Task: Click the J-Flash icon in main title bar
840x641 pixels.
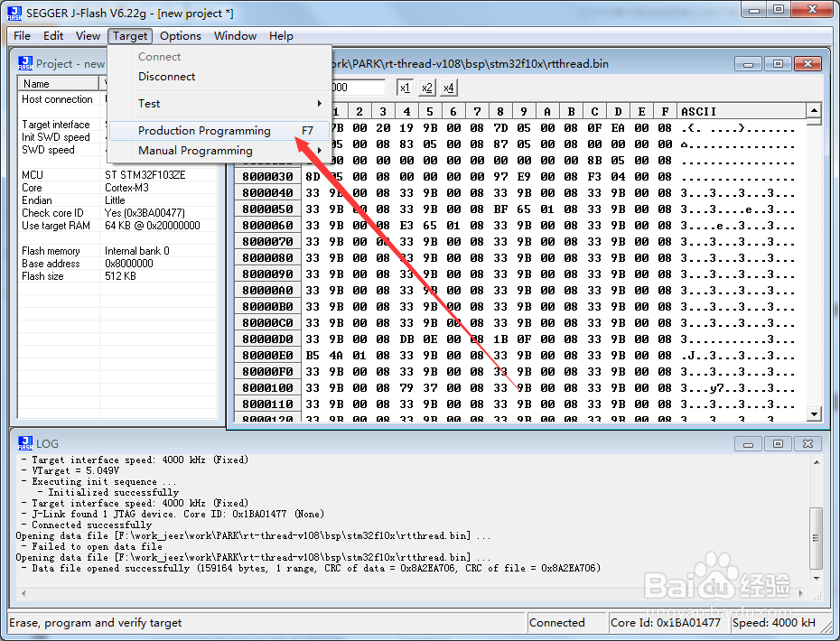Action: tap(14, 14)
